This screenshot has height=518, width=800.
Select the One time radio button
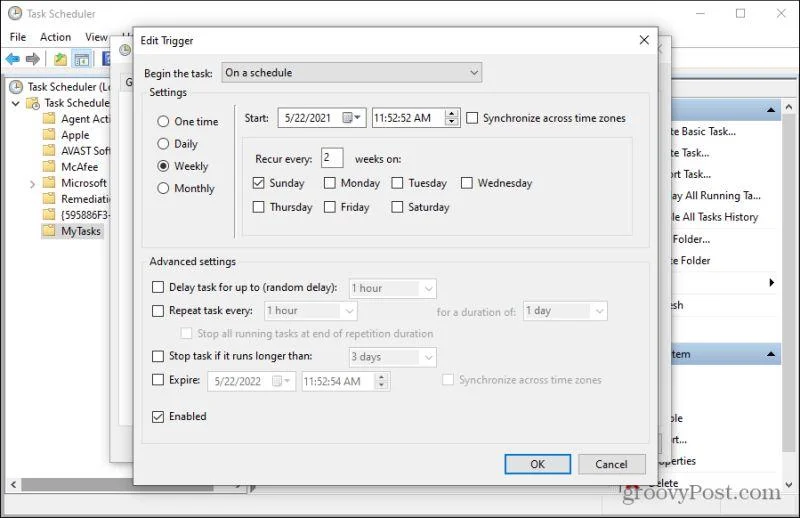pyautogui.click(x=163, y=121)
